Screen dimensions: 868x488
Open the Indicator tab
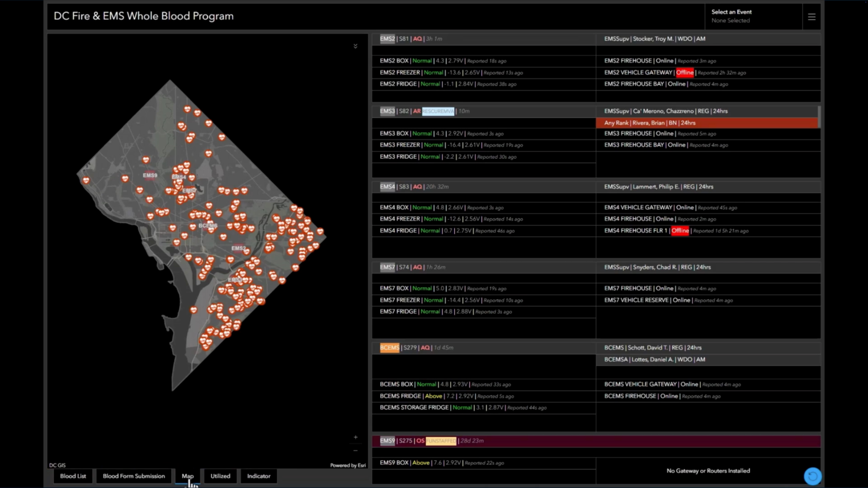pos(258,476)
